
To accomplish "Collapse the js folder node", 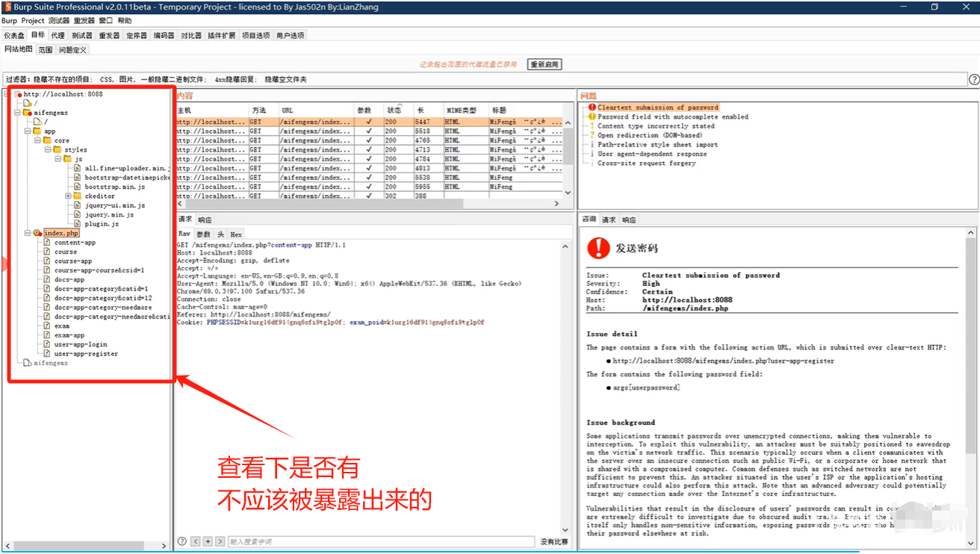I will [x=58, y=159].
